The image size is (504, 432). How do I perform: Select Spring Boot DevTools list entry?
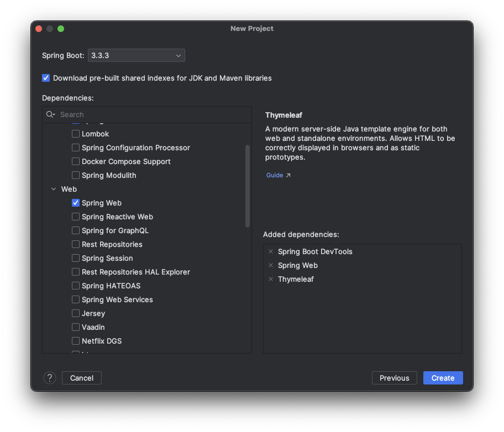(x=315, y=251)
